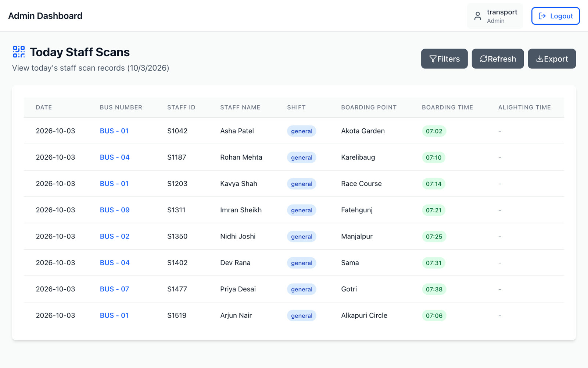This screenshot has width=588, height=368.
Task: Export today's scan records
Action: (x=552, y=59)
